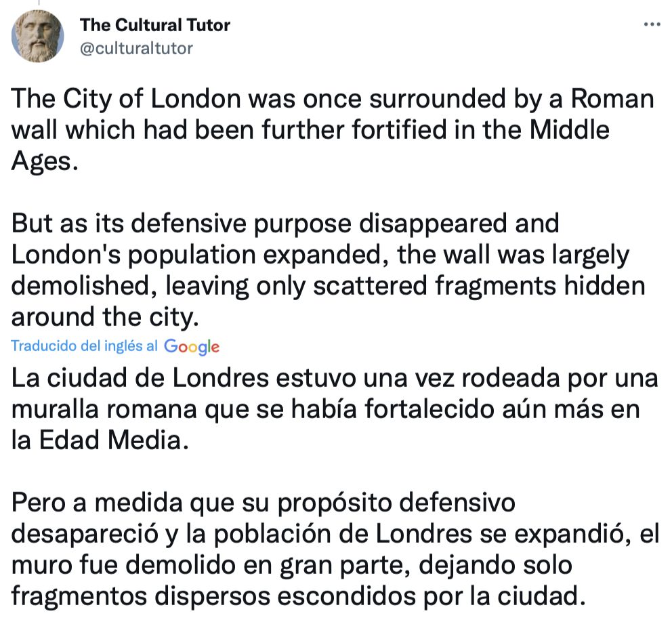672x622 pixels.
Task: Click the Google logo in translation notice
Action: click(192, 346)
